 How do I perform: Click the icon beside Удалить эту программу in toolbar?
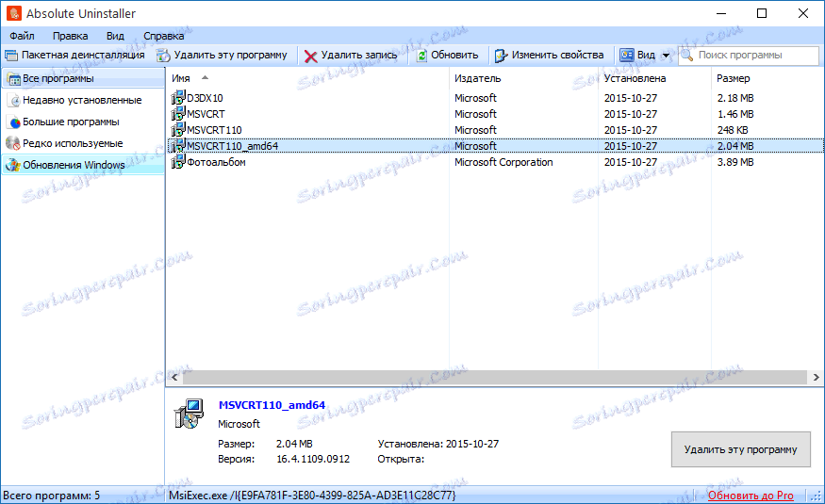coord(164,56)
